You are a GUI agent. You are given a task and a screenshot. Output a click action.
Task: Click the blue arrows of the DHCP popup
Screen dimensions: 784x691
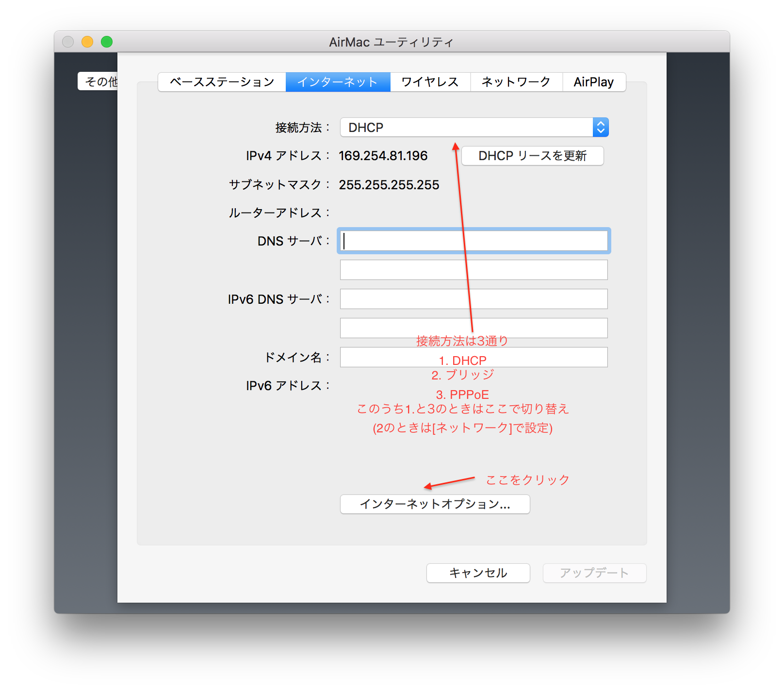(x=601, y=128)
